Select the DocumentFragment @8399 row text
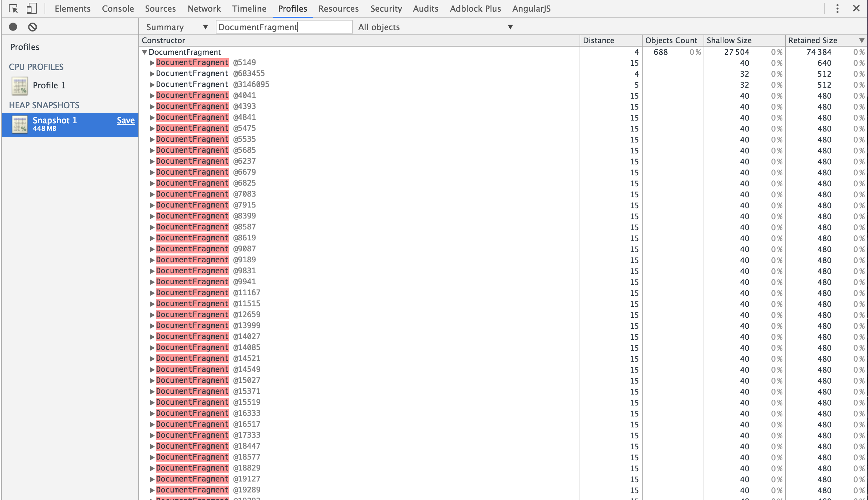The image size is (868, 500). pyautogui.click(x=206, y=216)
